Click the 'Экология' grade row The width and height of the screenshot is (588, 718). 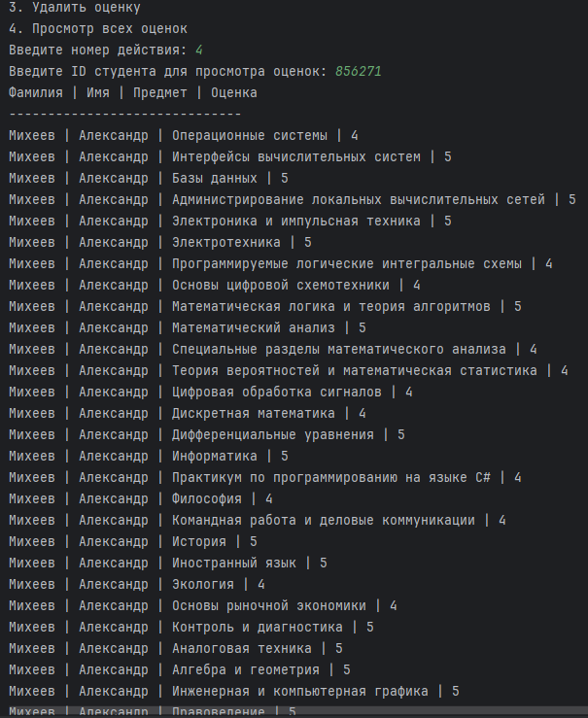[x=137, y=585]
